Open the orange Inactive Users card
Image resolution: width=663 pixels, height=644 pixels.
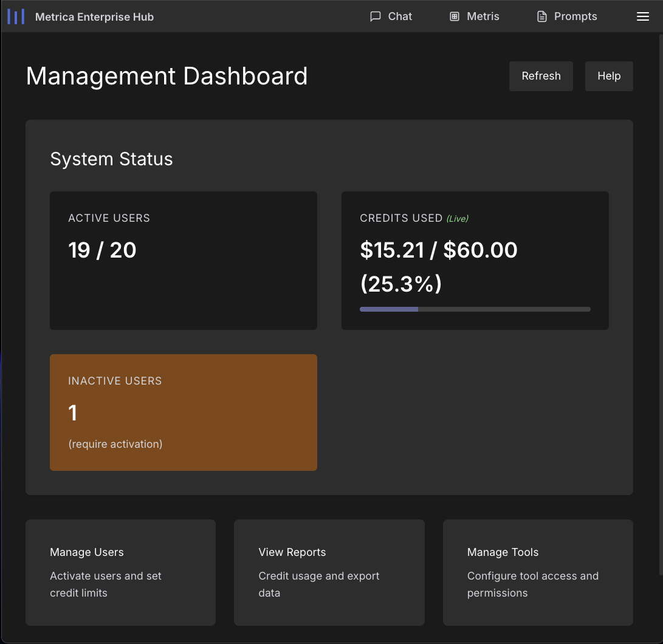coord(184,412)
